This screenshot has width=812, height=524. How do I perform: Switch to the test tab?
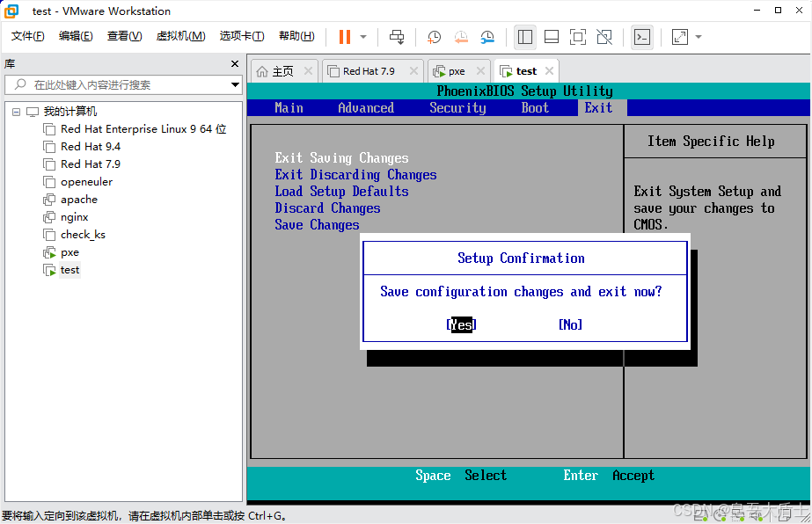pos(527,71)
